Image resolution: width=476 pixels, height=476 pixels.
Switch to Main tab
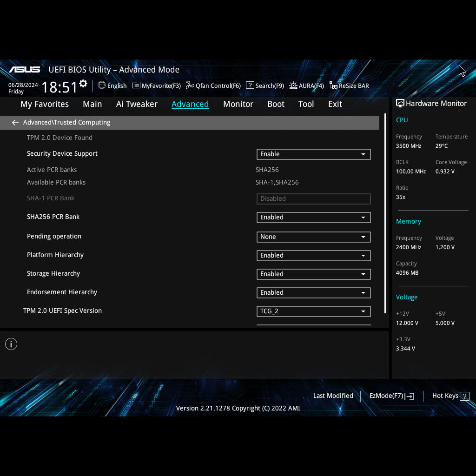coord(93,104)
